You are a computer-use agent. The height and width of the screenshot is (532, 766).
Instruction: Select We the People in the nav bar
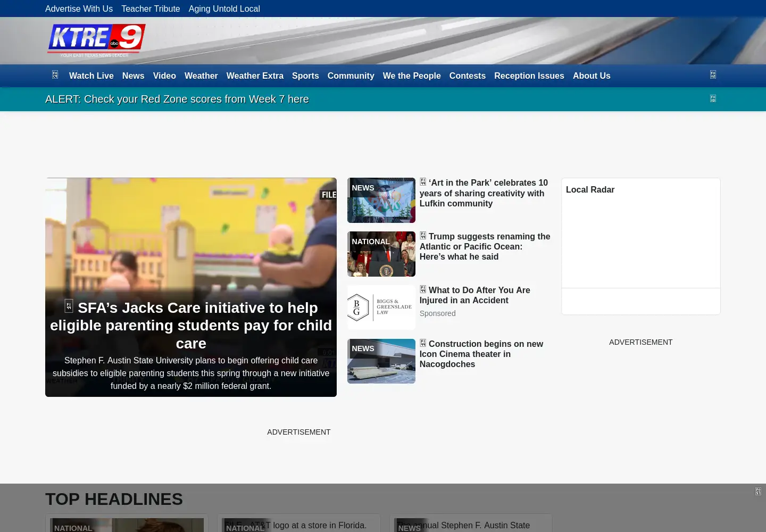(x=412, y=76)
